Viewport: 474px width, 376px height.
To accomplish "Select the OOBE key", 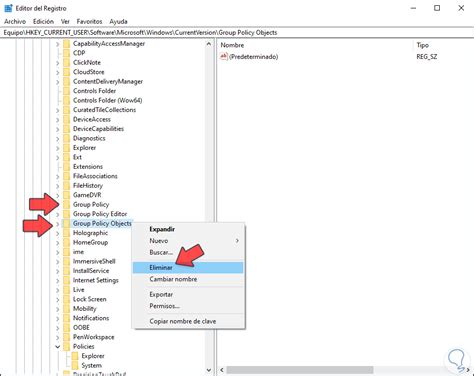I will (x=81, y=328).
